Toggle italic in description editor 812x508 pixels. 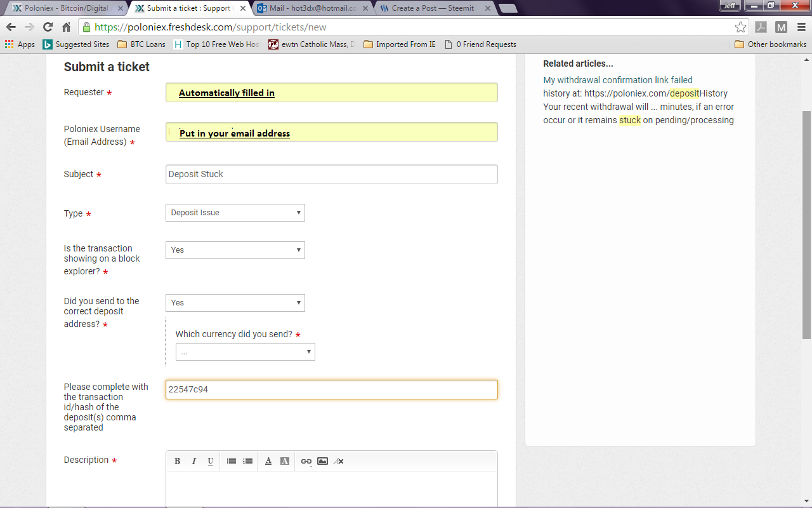pos(194,461)
